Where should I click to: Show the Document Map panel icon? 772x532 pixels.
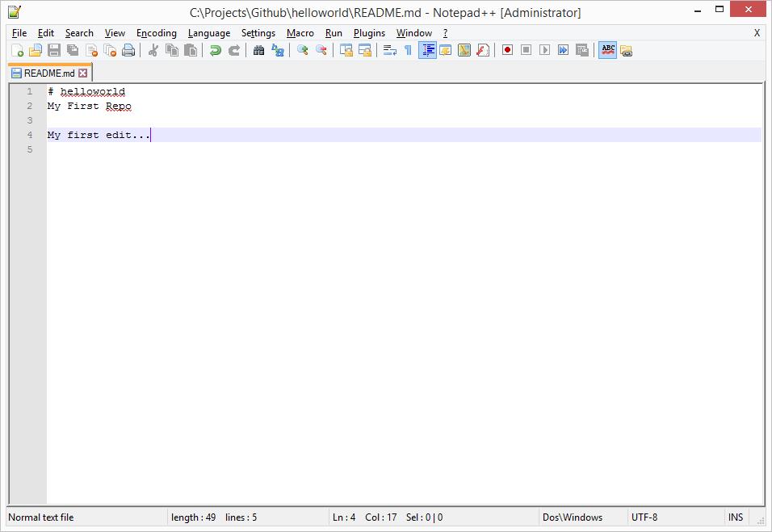[464, 50]
